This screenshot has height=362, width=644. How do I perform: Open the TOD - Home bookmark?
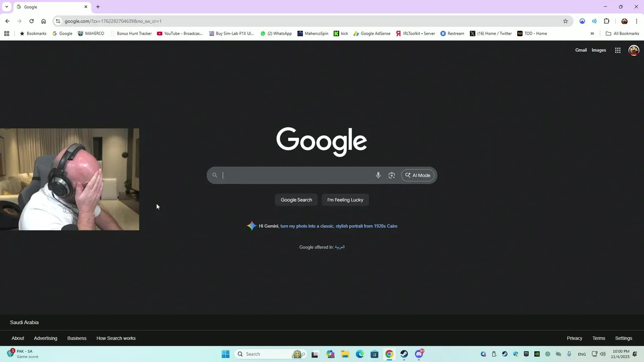coord(532,34)
